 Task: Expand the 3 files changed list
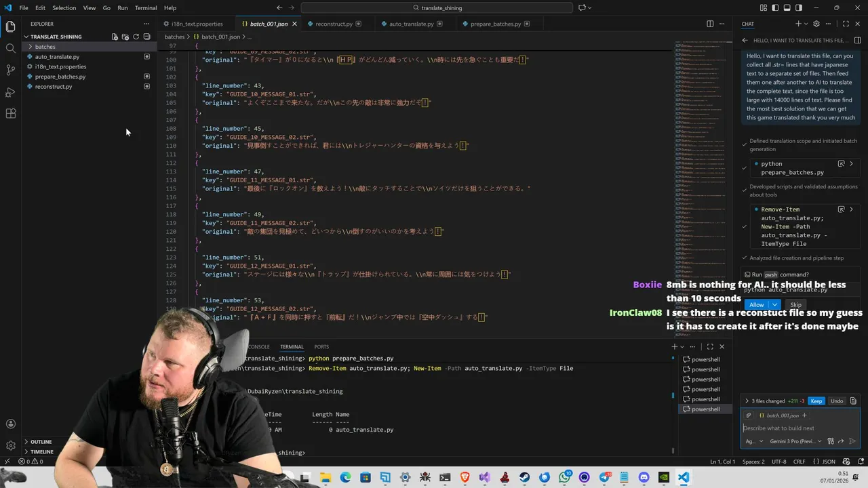click(x=768, y=401)
